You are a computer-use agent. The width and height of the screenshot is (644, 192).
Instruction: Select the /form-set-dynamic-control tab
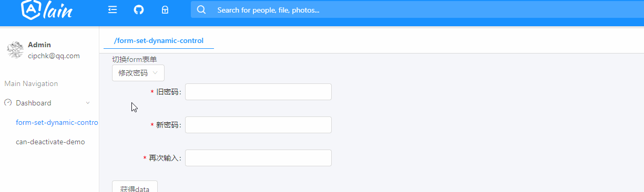click(159, 40)
